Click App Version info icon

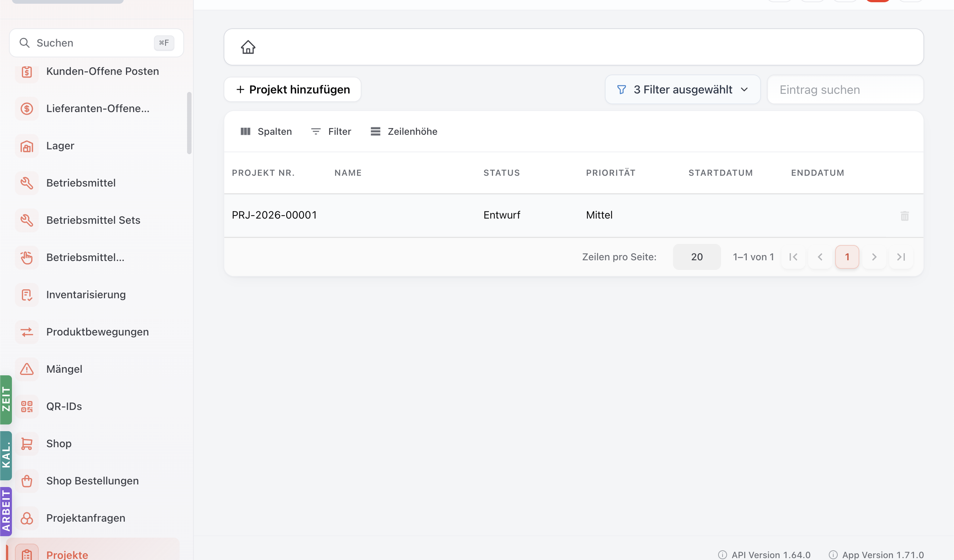pyautogui.click(x=833, y=555)
